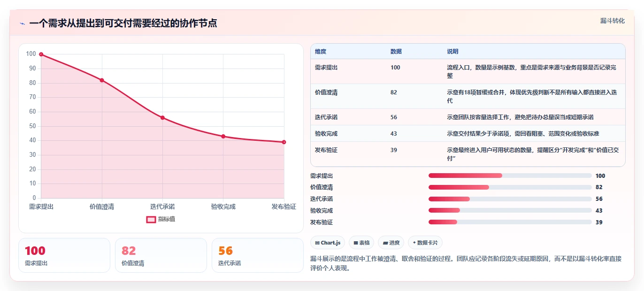Click the 数据 column header
Image resolution: width=644 pixels, height=291 pixels.
(x=396, y=52)
